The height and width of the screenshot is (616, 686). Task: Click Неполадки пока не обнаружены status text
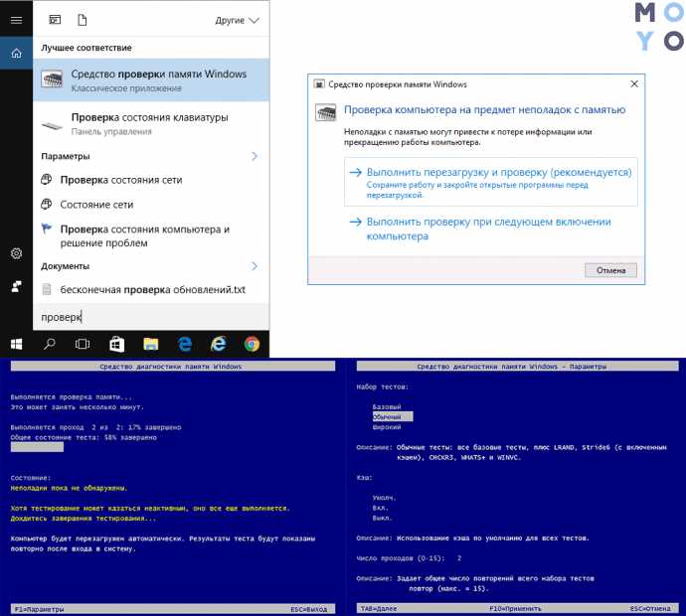70,488
